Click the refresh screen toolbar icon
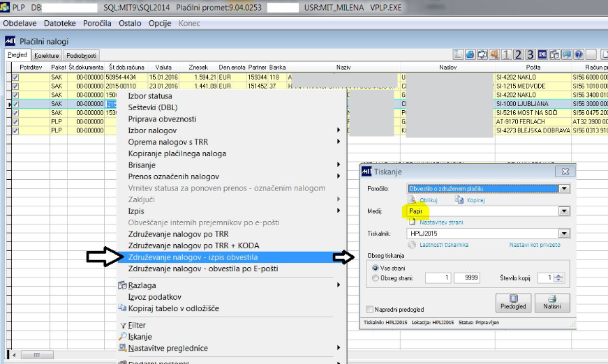Screen dimensions: 608x364 [482, 54]
